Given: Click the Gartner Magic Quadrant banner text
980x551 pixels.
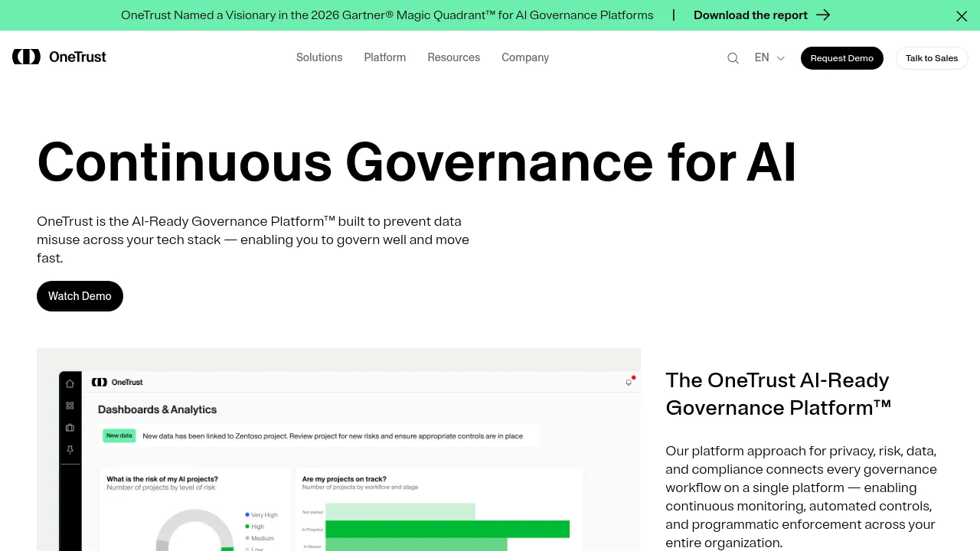Looking at the screenshot, I should pyautogui.click(x=387, y=15).
